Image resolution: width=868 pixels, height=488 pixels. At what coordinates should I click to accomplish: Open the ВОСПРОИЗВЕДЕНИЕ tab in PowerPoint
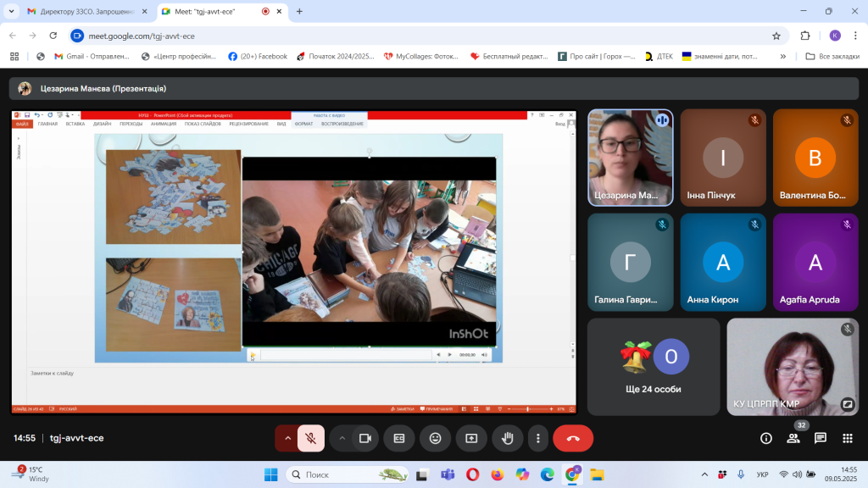point(342,124)
